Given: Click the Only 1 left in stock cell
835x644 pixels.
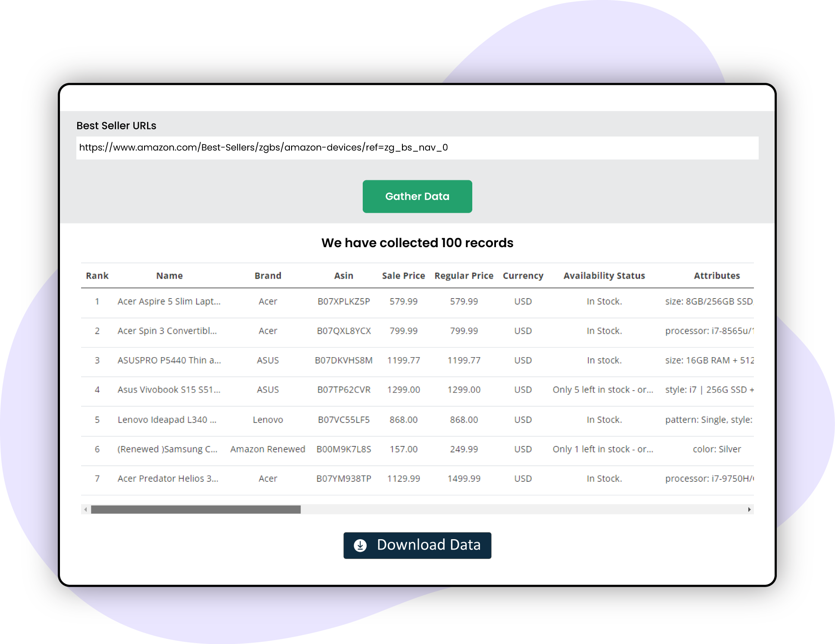Looking at the screenshot, I should click(603, 449).
